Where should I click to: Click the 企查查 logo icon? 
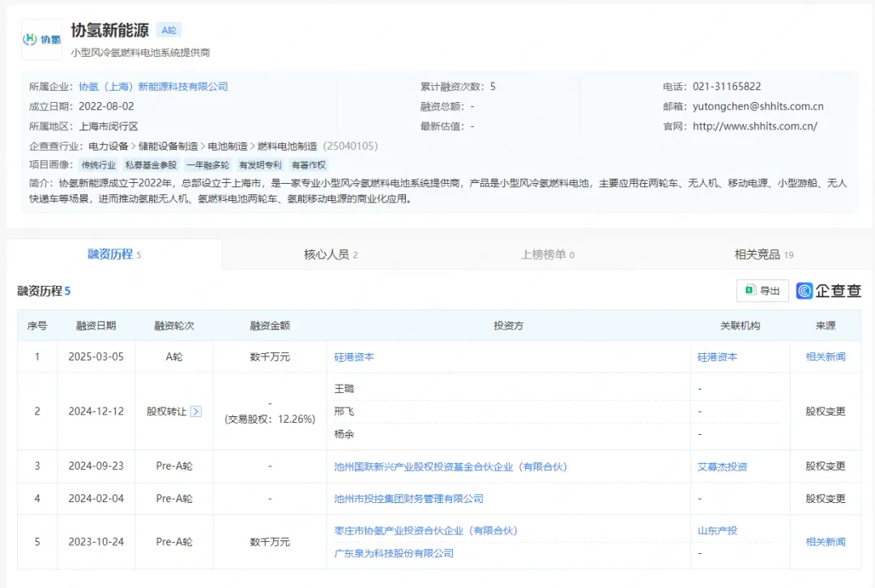[x=805, y=291]
